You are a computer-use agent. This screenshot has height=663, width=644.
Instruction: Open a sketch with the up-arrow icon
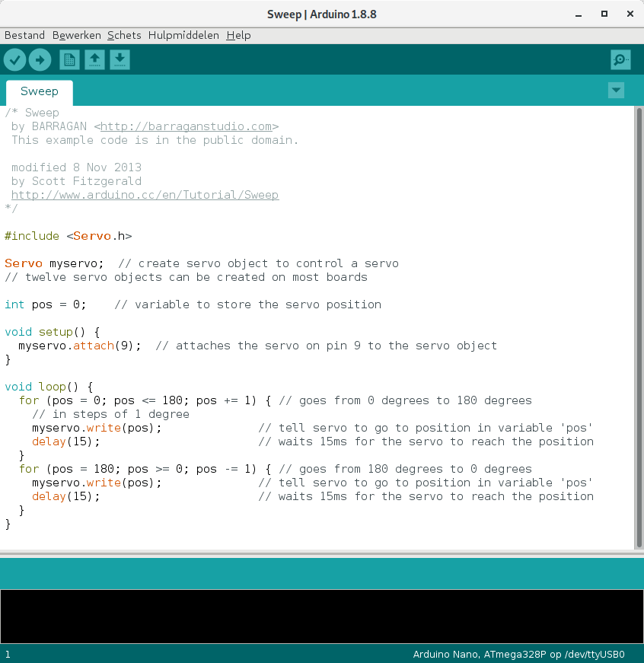(x=94, y=59)
